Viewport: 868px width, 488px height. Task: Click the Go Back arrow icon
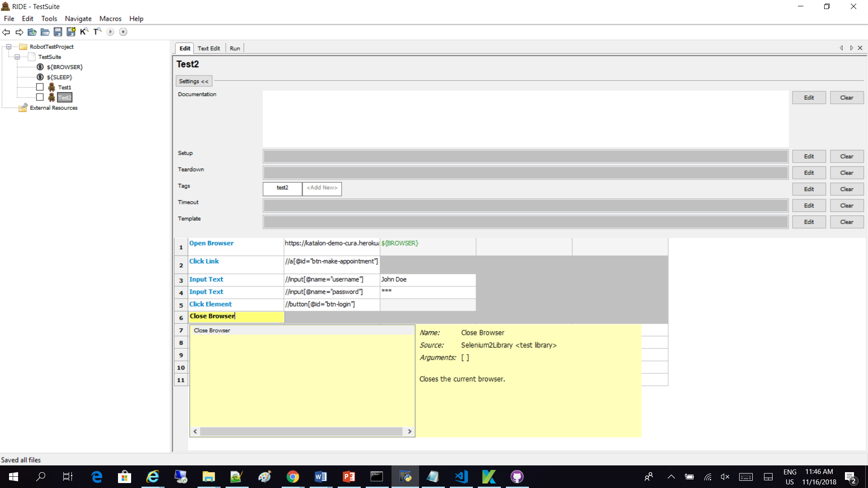coord(6,32)
